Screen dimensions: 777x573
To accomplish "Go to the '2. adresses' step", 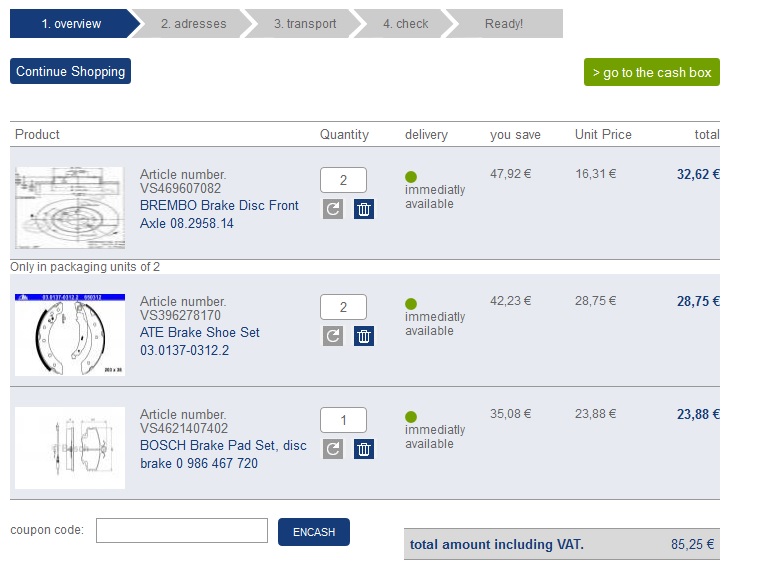I will tap(193, 23).
